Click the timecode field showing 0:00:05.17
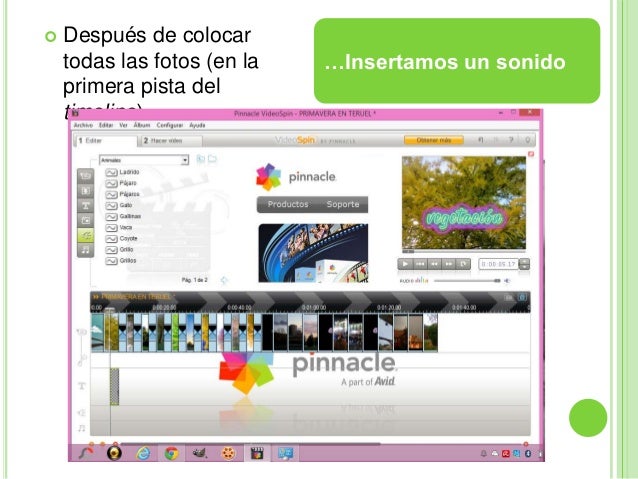638x479 pixels. point(498,264)
